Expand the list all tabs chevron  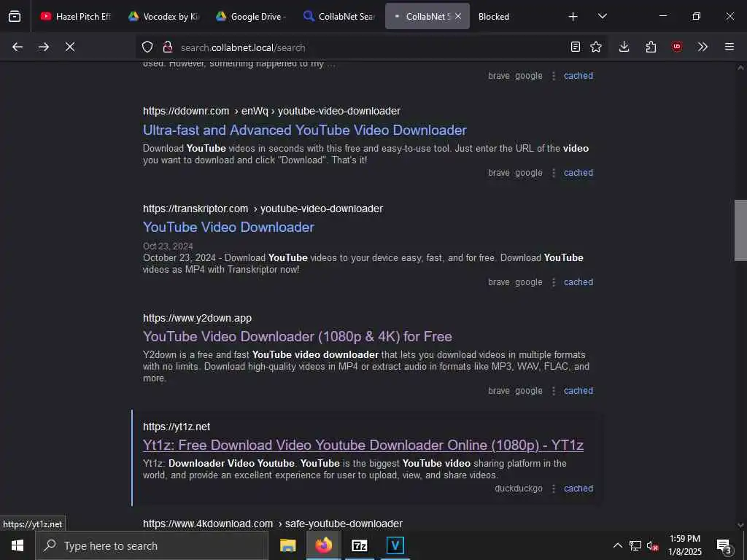602,16
